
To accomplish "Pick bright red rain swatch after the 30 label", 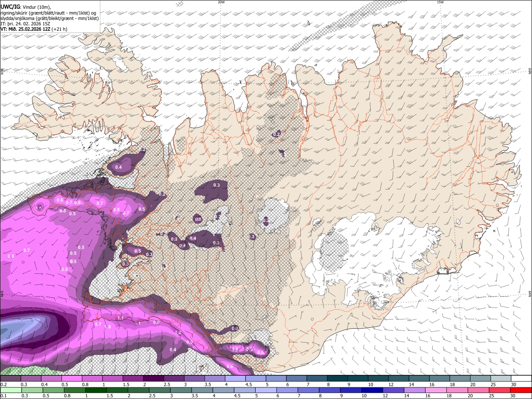I will [x=521, y=390].
